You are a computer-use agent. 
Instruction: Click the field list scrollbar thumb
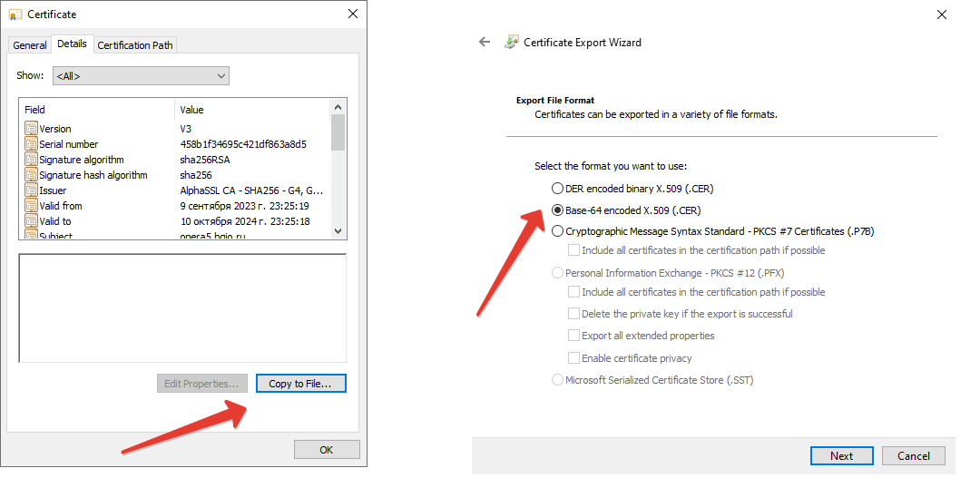338,132
